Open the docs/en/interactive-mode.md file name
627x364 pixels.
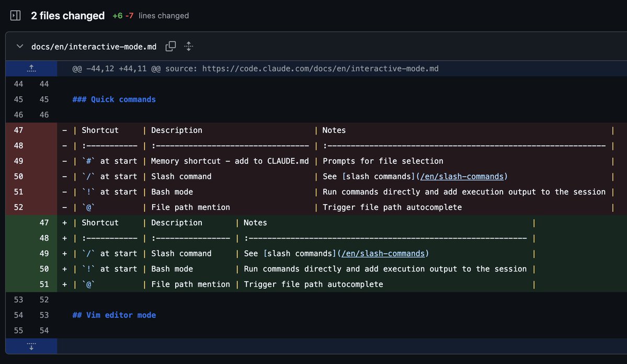point(94,47)
